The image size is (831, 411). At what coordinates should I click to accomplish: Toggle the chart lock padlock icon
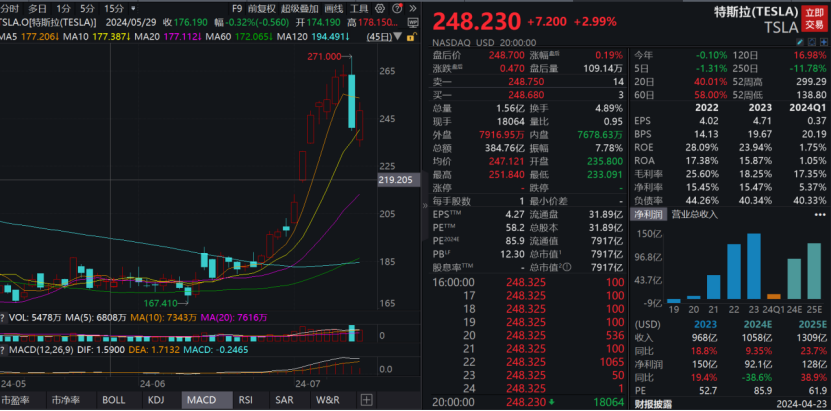coord(411,37)
